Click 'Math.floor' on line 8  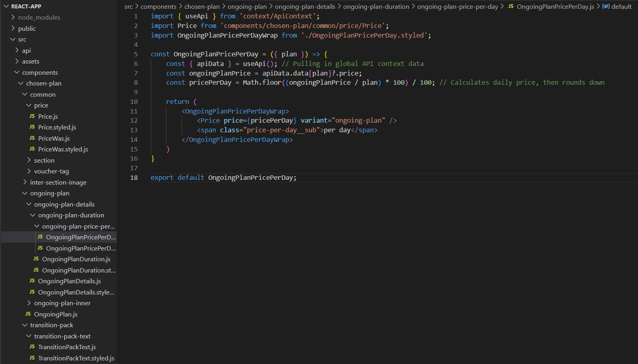(262, 83)
